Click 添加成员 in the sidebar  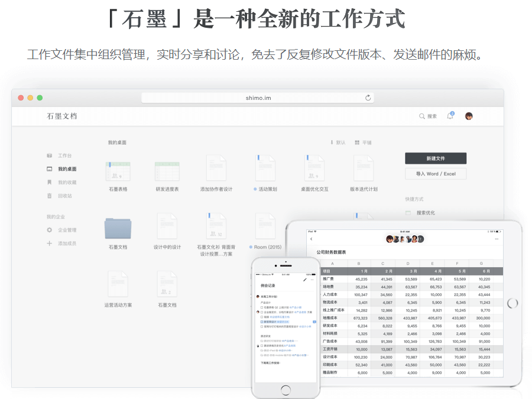(x=67, y=244)
